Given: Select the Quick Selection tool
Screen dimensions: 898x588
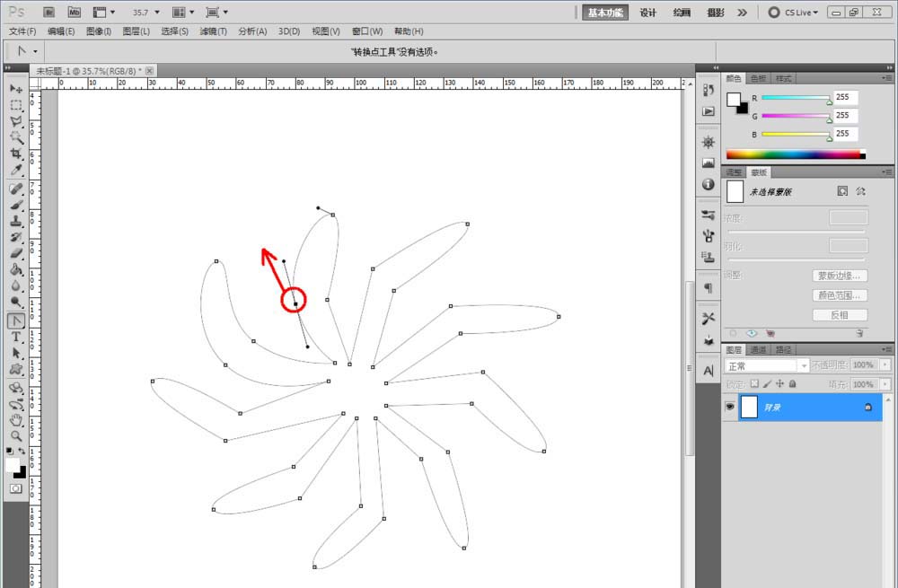Looking at the screenshot, I should pos(16,136).
